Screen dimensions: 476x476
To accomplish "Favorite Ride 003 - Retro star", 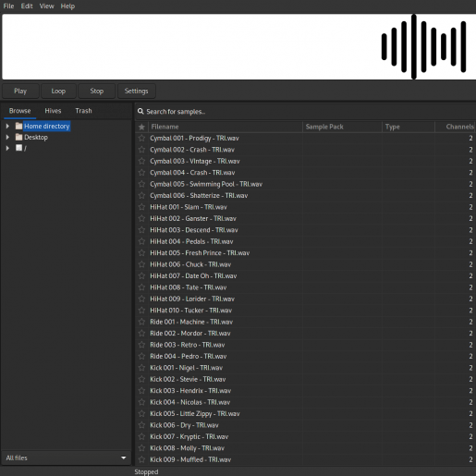I will pyautogui.click(x=141, y=345).
